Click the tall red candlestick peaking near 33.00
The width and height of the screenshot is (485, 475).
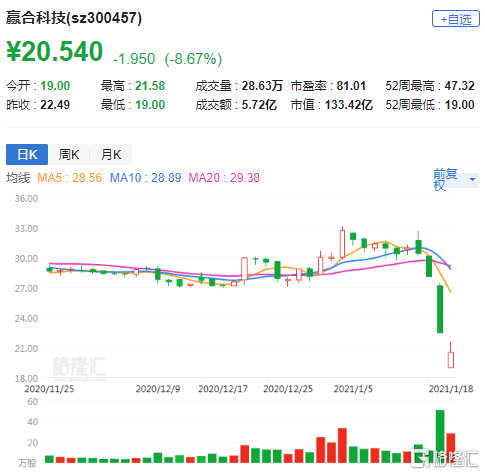click(x=342, y=243)
